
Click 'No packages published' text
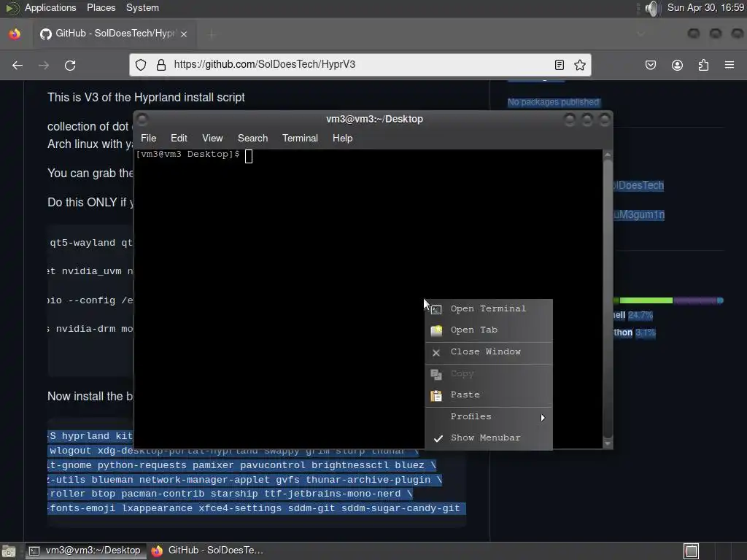tap(553, 102)
